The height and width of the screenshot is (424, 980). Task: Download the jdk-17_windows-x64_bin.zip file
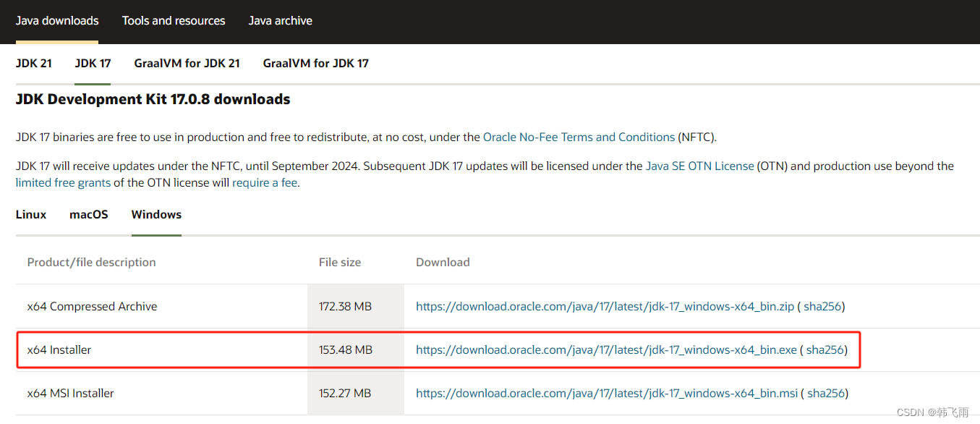click(x=604, y=307)
